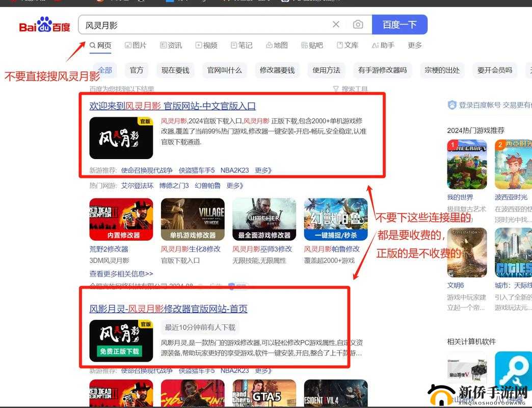Switch to the 图片 tab
Screen dimensions: 532x408
tap(136, 45)
